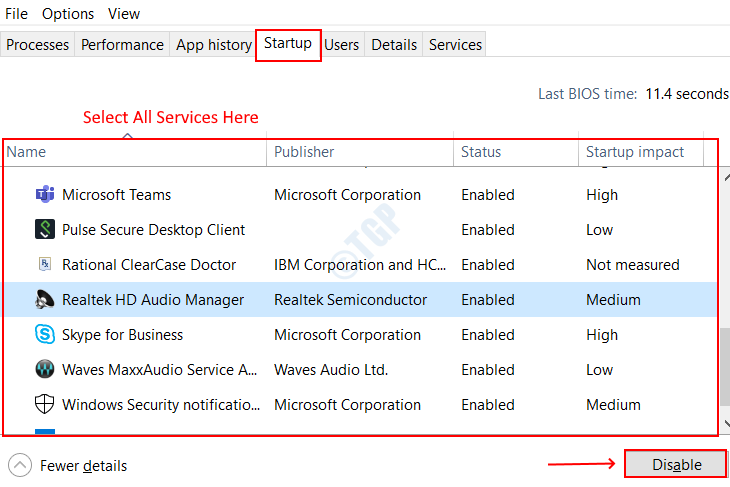The width and height of the screenshot is (730, 487).
Task: Click Medium impact in Realtek row
Action: pos(613,299)
